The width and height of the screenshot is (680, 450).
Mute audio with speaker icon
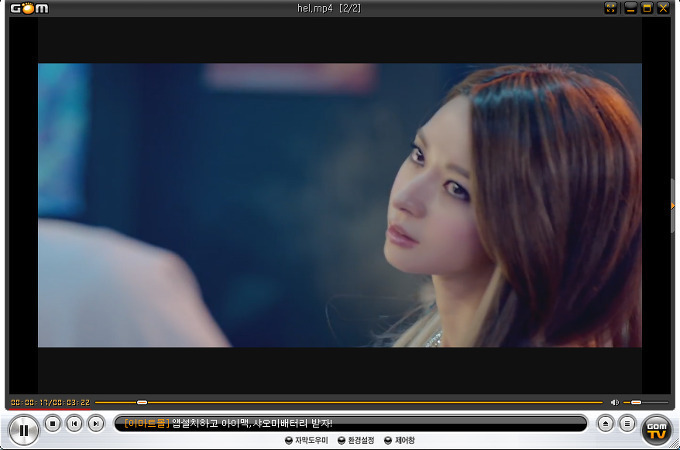click(615, 402)
